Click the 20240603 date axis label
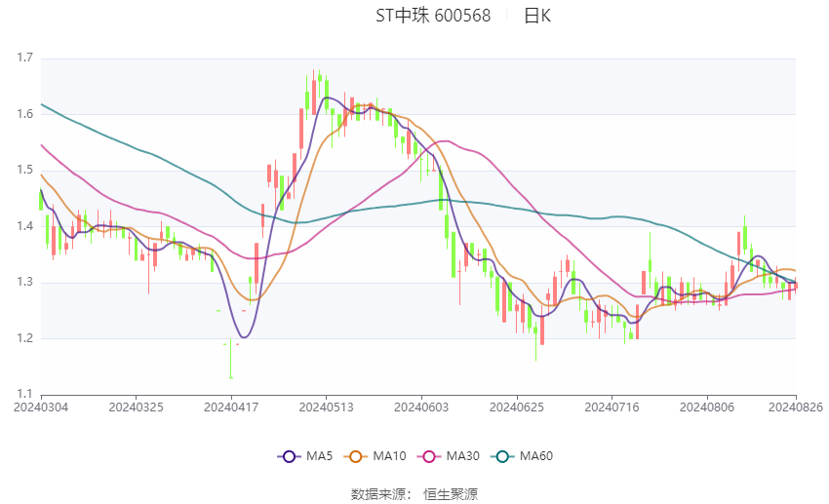Image resolution: width=829 pixels, height=504 pixels. coord(421,407)
